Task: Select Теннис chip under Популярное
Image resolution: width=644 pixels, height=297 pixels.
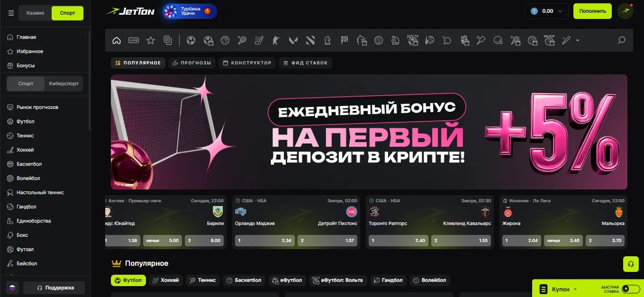Action: 203,280
